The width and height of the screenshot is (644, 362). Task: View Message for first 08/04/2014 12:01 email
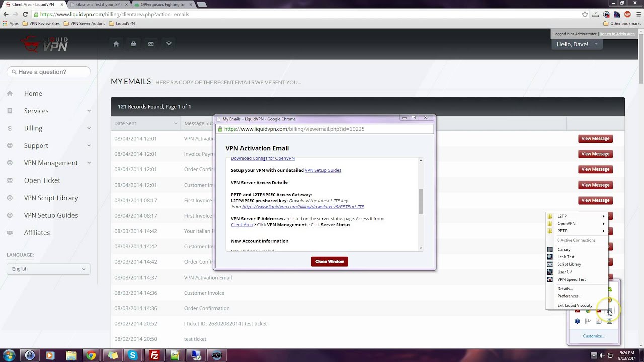pyautogui.click(x=595, y=139)
